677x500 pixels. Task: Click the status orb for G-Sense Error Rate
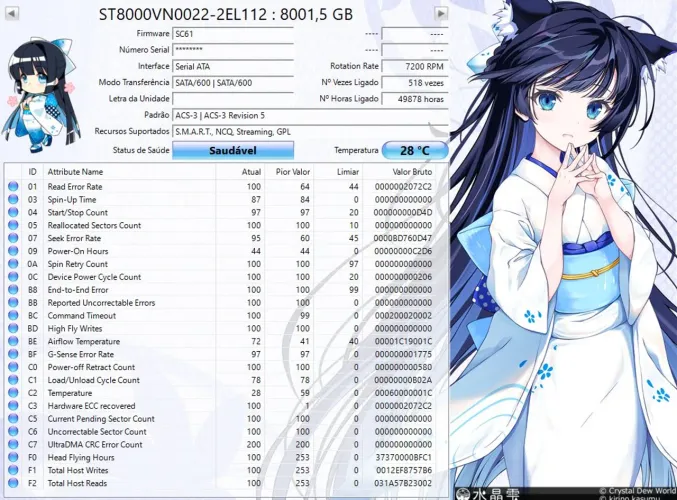[x=13, y=354]
